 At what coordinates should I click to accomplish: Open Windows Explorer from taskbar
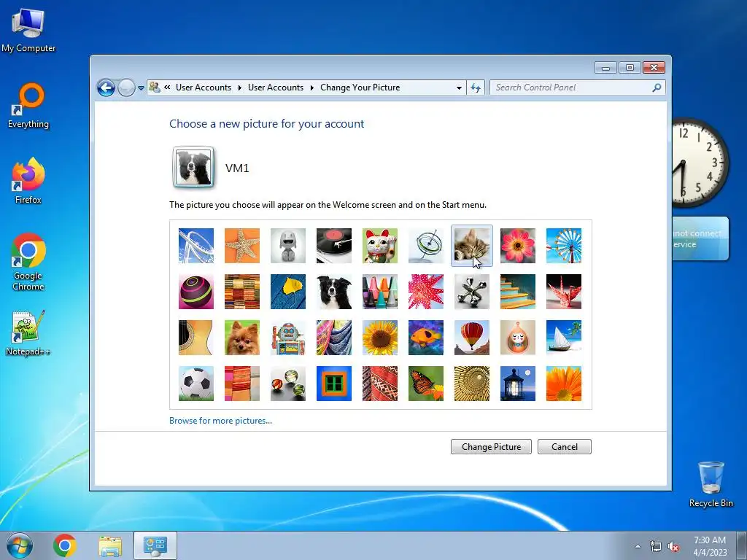tap(110, 545)
